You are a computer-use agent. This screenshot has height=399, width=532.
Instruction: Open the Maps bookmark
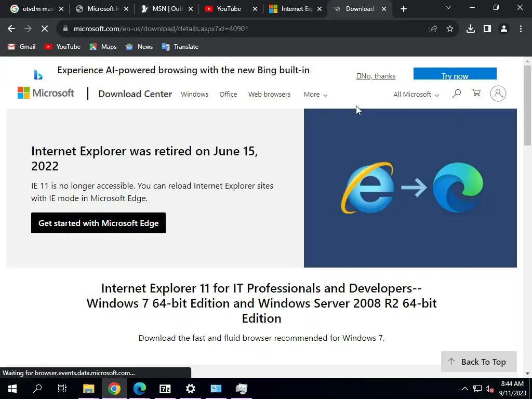tap(103, 47)
